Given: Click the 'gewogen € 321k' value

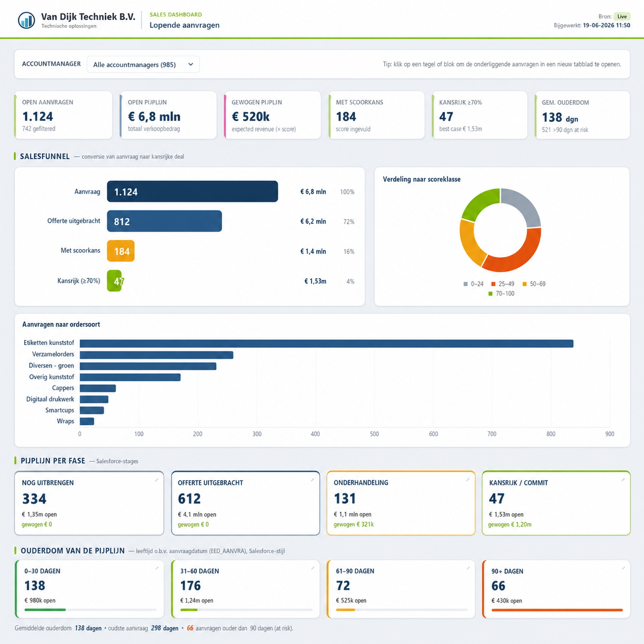Looking at the screenshot, I should [354, 524].
